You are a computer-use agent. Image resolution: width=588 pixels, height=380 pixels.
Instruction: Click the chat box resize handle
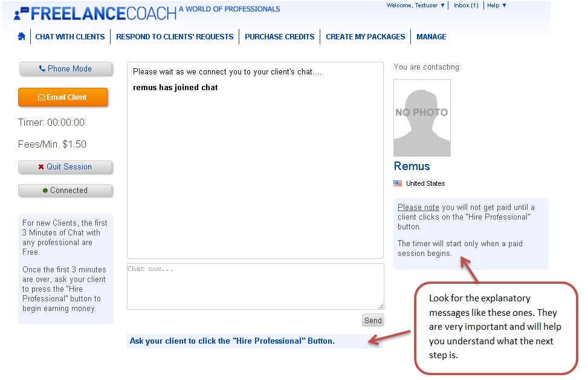tap(381, 306)
